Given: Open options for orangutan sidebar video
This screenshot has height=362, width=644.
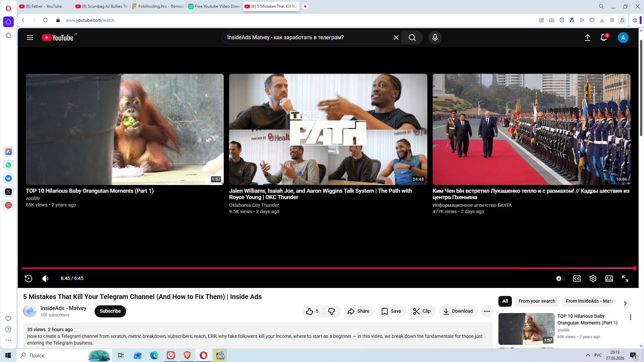Looking at the screenshot, I should click(x=630, y=317).
